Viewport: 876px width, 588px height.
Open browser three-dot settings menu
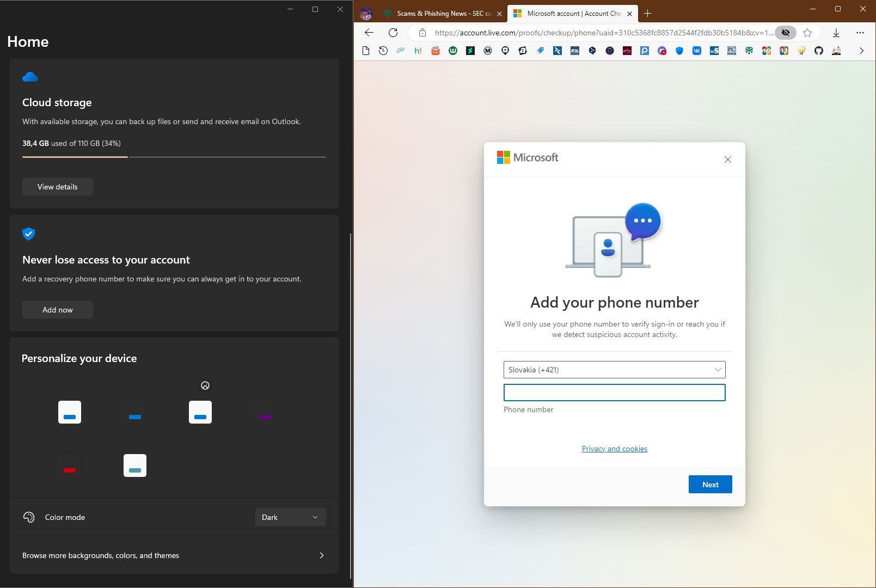[x=860, y=33]
